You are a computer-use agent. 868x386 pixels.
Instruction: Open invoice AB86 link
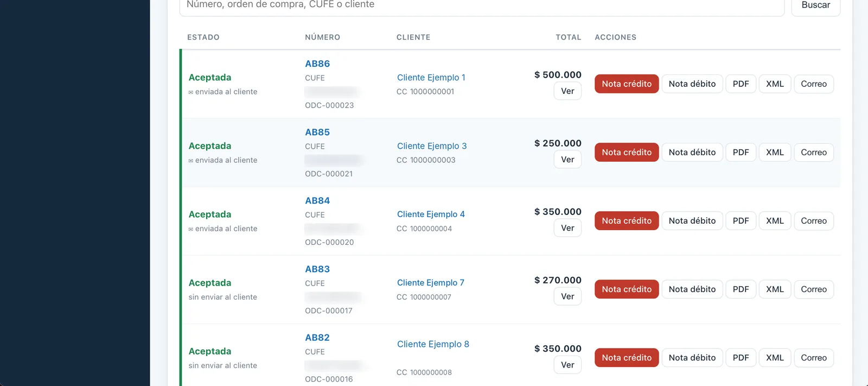[x=317, y=64]
